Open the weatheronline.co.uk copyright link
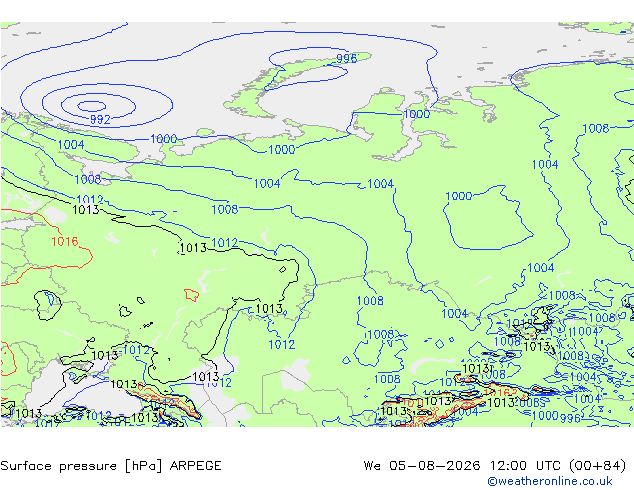 [550, 481]
